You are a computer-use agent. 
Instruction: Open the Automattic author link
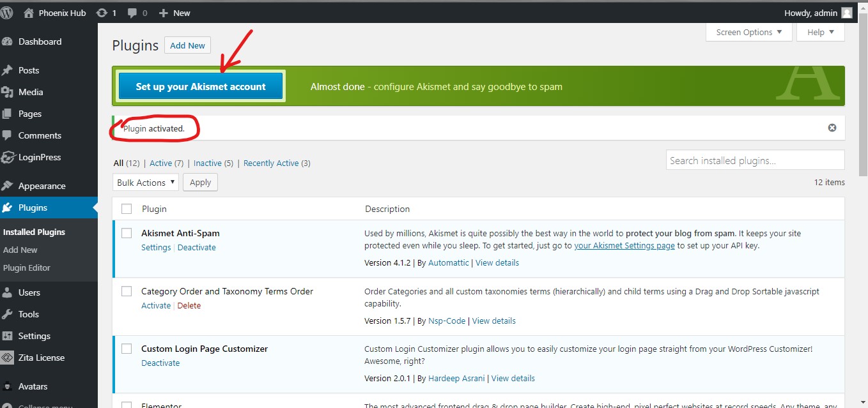[x=449, y=262]
